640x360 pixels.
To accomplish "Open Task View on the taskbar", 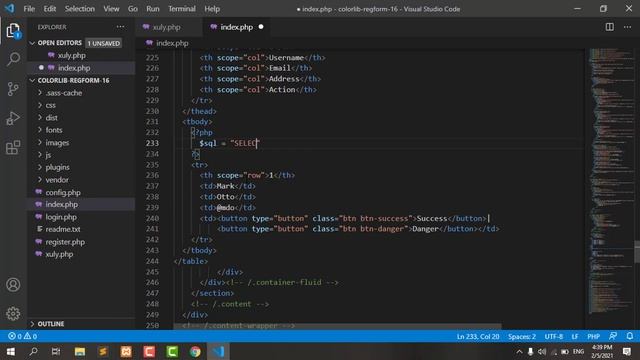I will click(56, 351).
